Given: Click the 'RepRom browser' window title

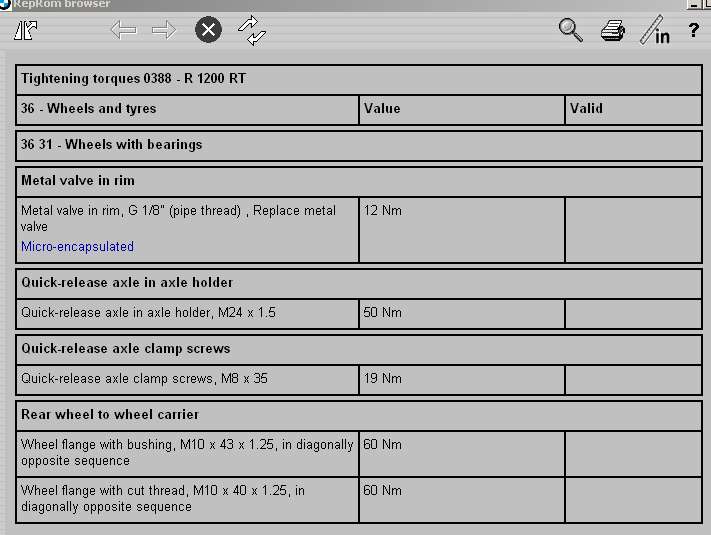Looking at the screenshot, I should click(61, 4).
